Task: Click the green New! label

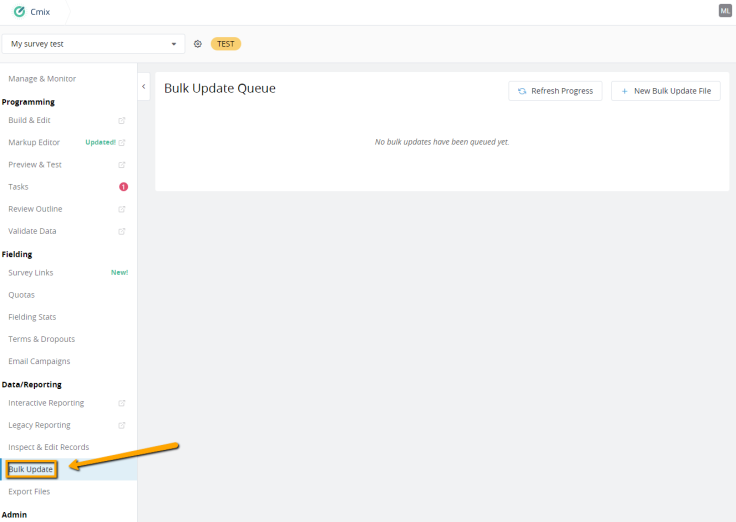Action: pos(119,272)
